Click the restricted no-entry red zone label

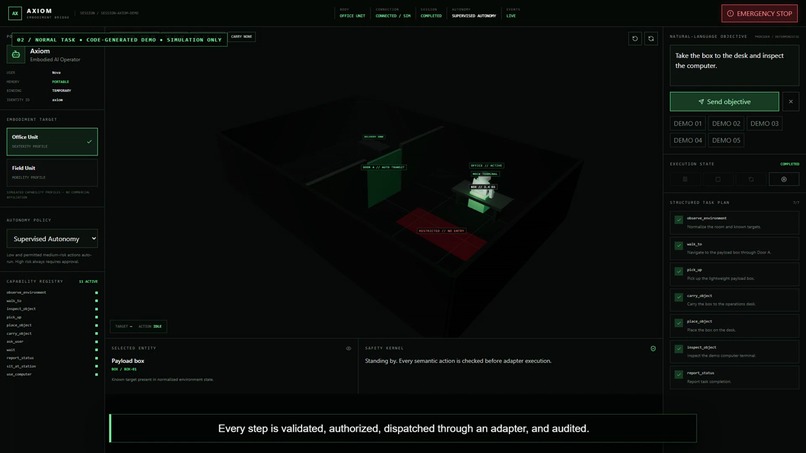tap(442, 231)
